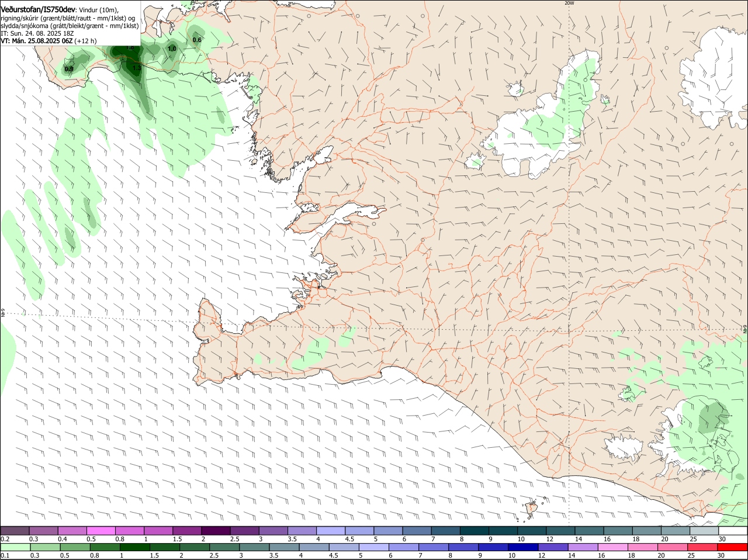The image size is (748, 560).
Task: Click the lavender 5–6 rain scale swatch
Action: point(375,547)
